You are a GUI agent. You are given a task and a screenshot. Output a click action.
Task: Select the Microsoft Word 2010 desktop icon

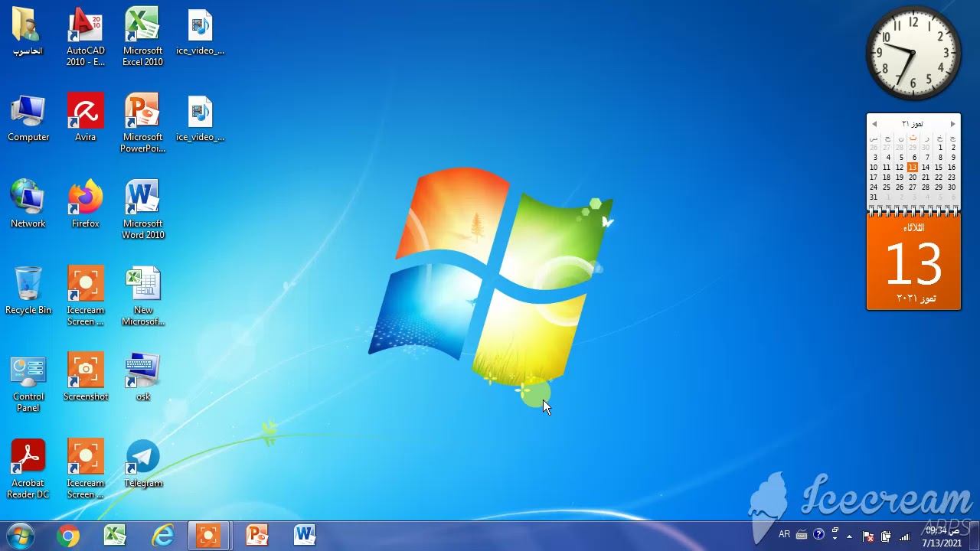pyautogui.click(x=142, y=210)
